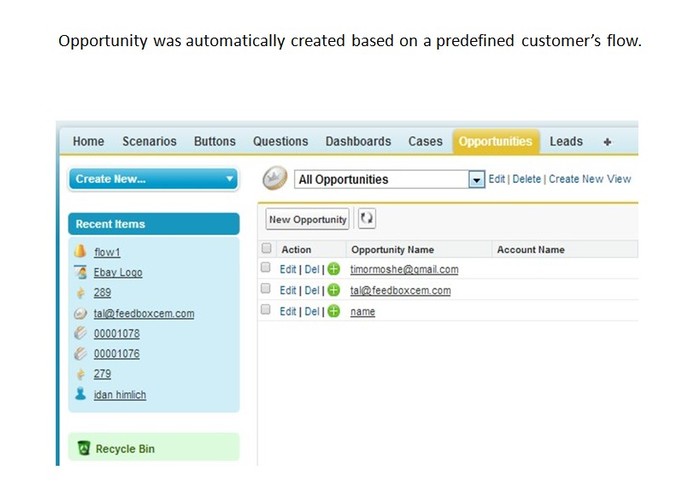Switch to the Leads tab
This screenshot has height=494, width=695.
tap(566, 141)
